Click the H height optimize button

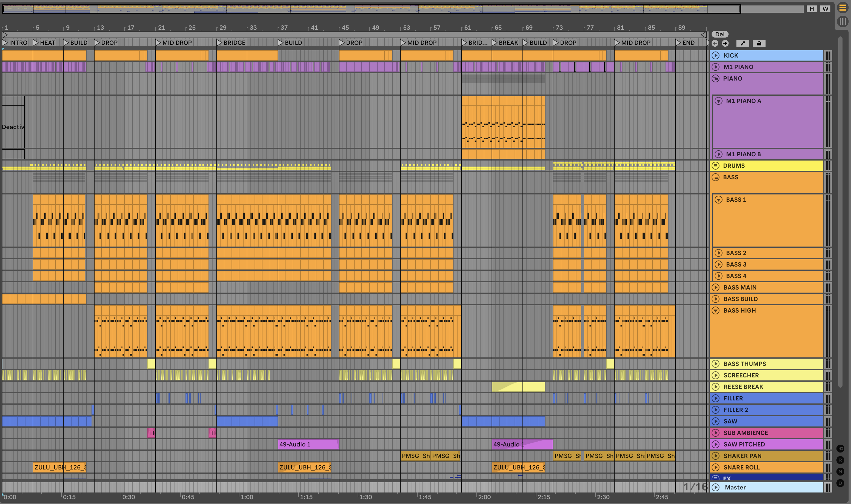(812, 9)
